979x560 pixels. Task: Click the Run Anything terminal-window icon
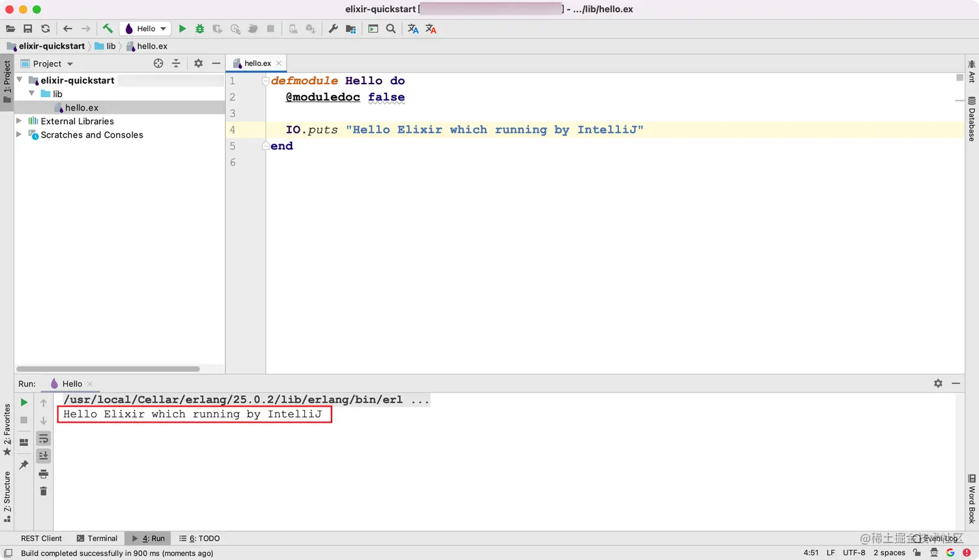pos(374,28)
